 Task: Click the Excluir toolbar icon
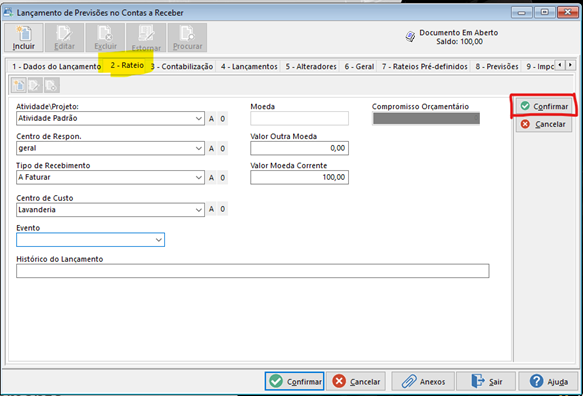pos(105,37)
